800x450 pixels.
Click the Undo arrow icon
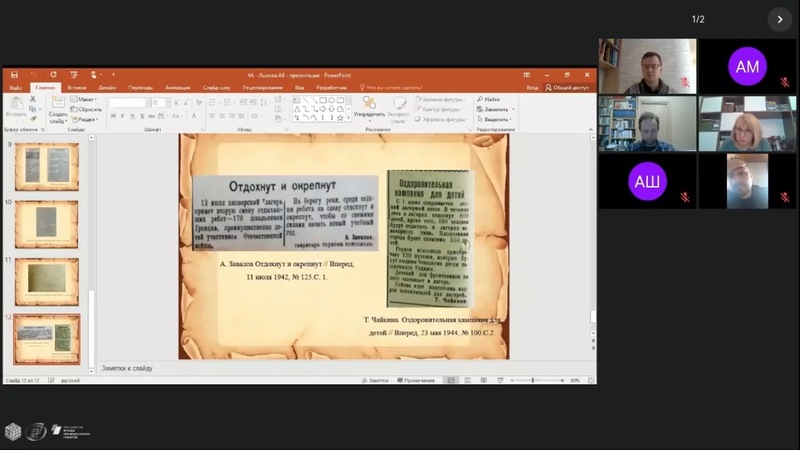[x=32, y=74]
